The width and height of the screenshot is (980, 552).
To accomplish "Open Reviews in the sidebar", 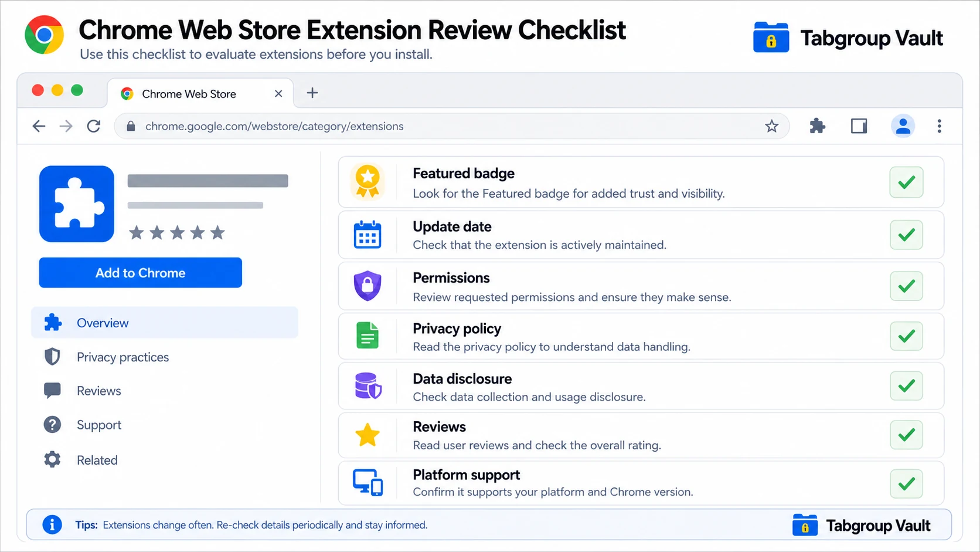I will pyautogui.click(x=98, y=391).
